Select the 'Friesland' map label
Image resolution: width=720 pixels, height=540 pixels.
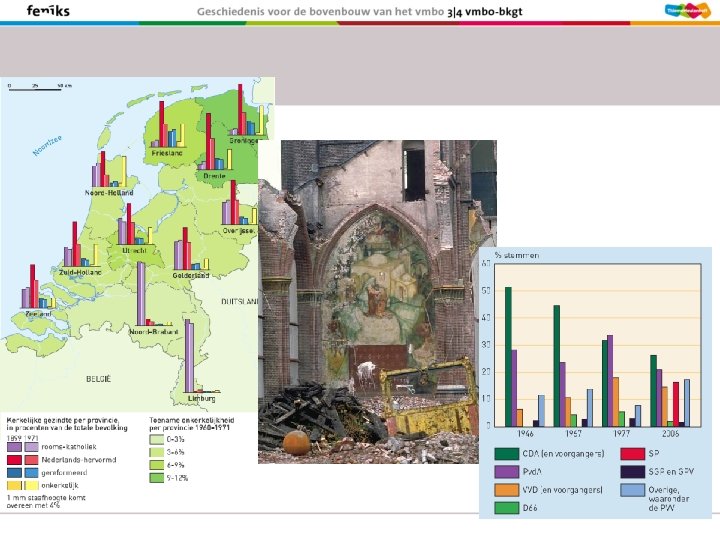[x=167, y=153]
